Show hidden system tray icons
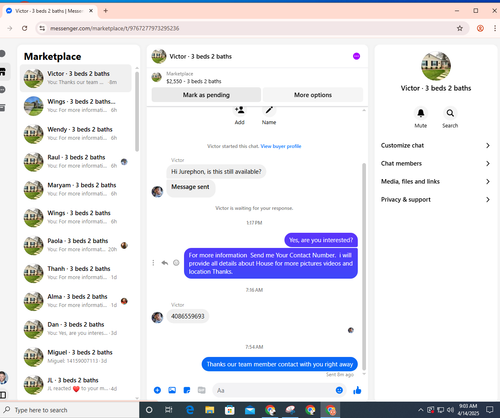This screenshot has width=500, height=418. click(x=421, y=410)
